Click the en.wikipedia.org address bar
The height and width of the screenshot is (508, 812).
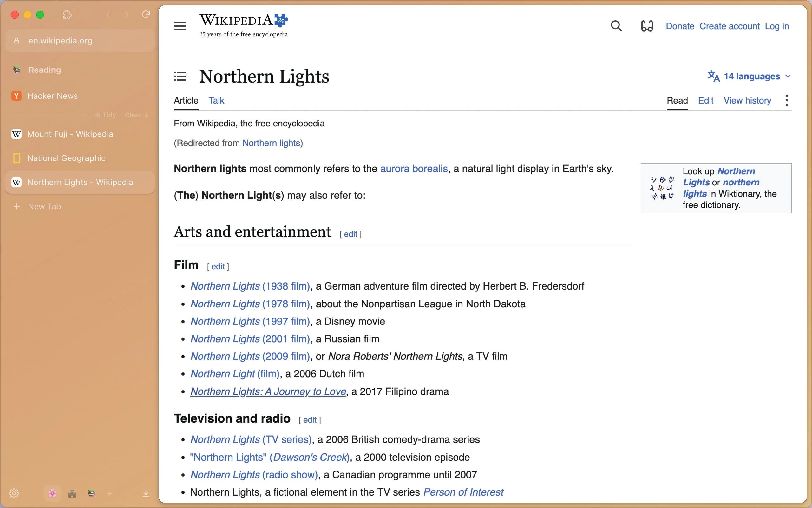(80, 41)
